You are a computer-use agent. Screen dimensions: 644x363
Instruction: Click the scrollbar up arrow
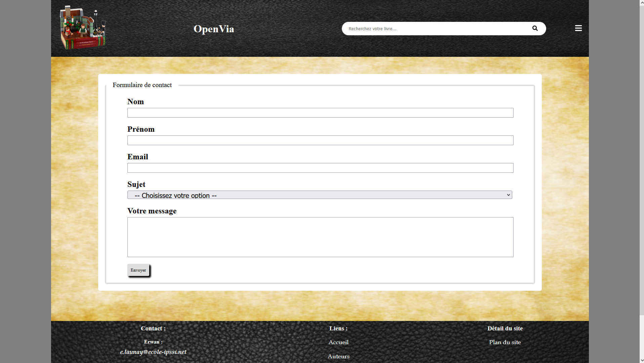[642, 3]
